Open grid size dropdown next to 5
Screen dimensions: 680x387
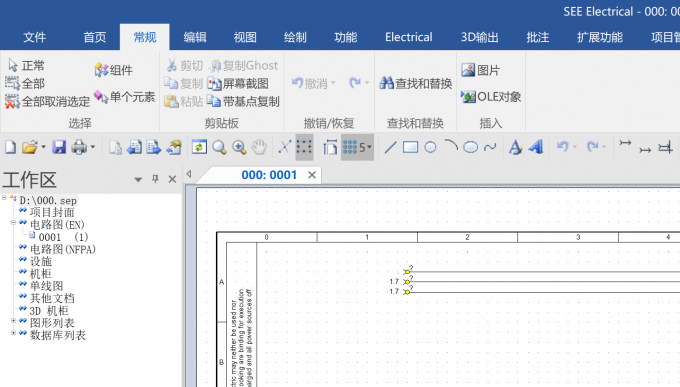[370, 148]
